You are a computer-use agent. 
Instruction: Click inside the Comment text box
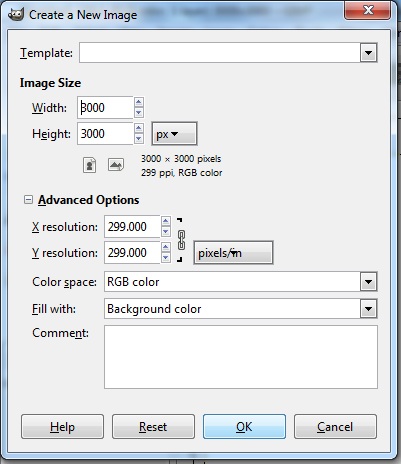241,357
